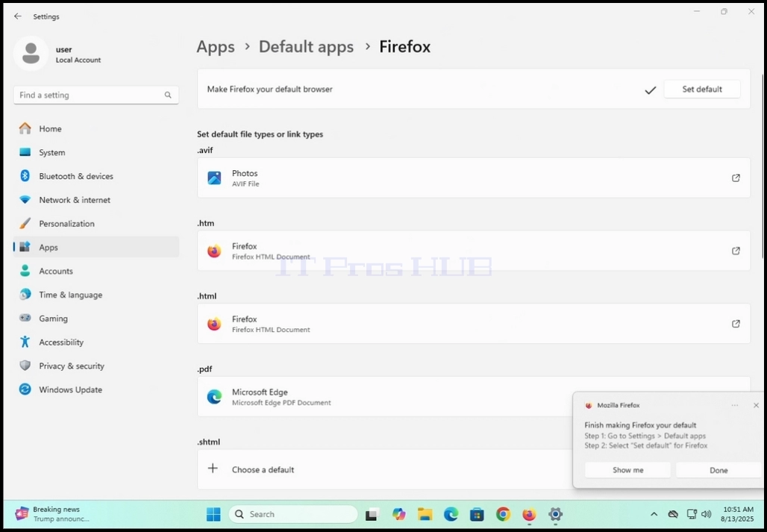Screen dimensions: 767x532
Task: Select Apps in the sidebar
Action: tap(96, 248)
